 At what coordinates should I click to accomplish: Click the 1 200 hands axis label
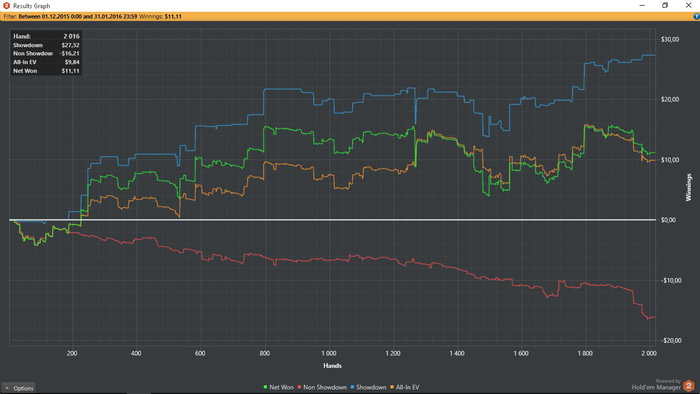pos(393,353)
